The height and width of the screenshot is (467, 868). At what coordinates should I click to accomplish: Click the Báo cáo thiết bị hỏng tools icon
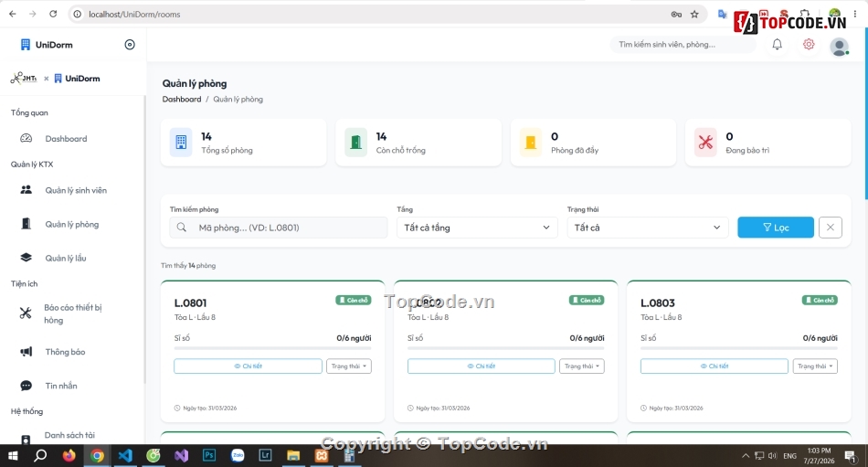[26, 313]
